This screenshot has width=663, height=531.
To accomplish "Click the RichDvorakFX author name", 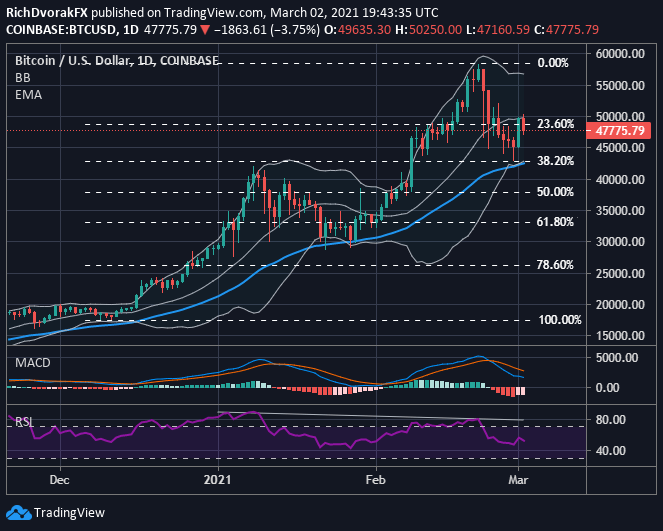I will click(47, 13).
